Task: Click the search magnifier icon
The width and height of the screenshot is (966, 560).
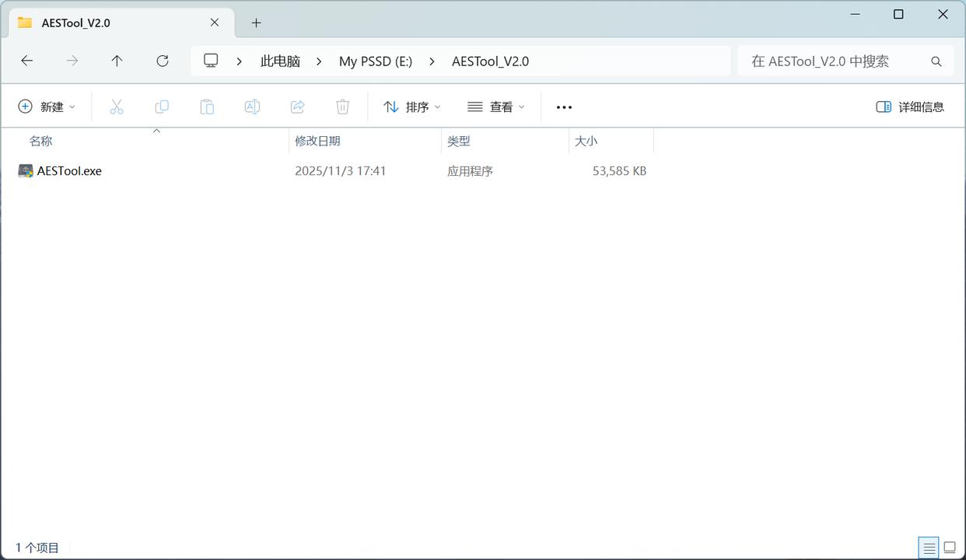Action: point(936,61)
